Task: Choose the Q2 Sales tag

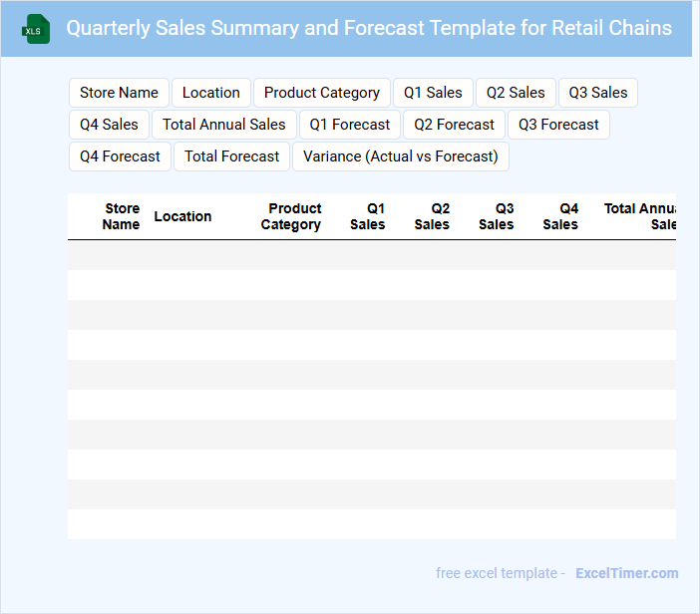Action: click(516, 93)
